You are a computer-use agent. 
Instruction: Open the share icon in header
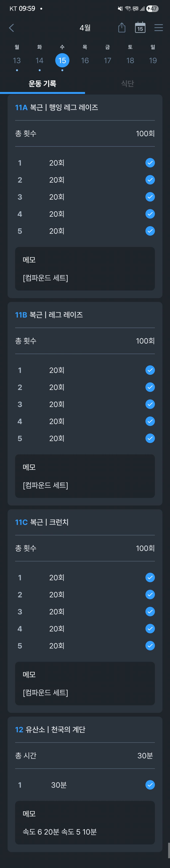(122, 28)
